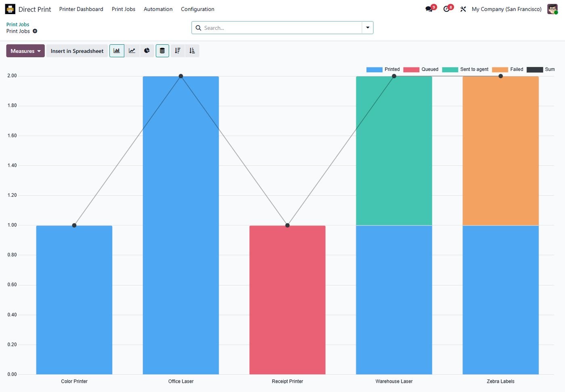
Task: Click the Sum line point above Office Laser
Action: [181, 76]
